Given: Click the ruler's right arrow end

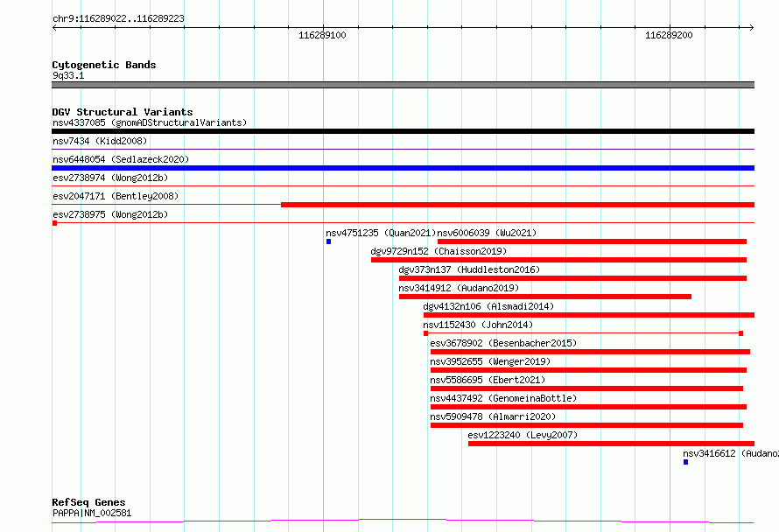Looking at the screenshot, I should tap(751, 28).
